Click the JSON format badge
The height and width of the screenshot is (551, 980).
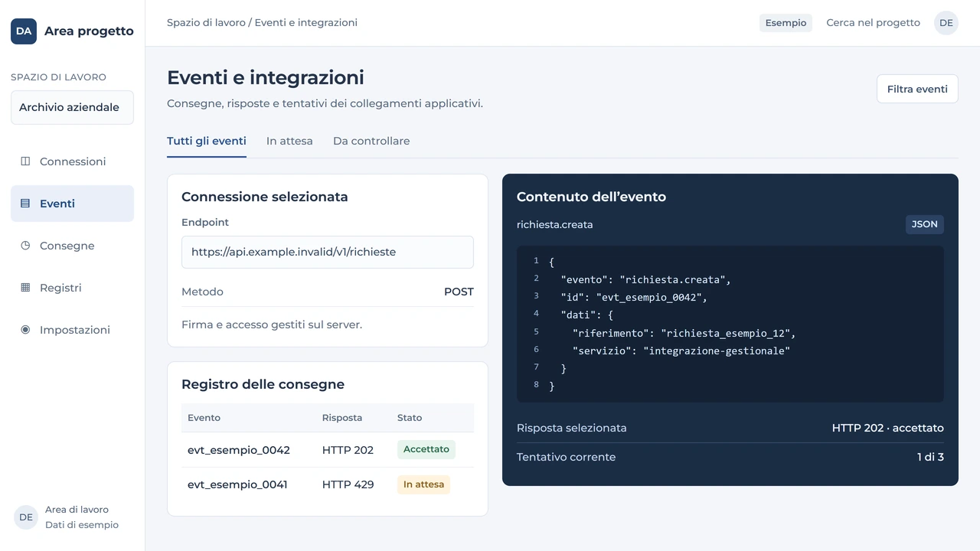click(x=925, y=224)
